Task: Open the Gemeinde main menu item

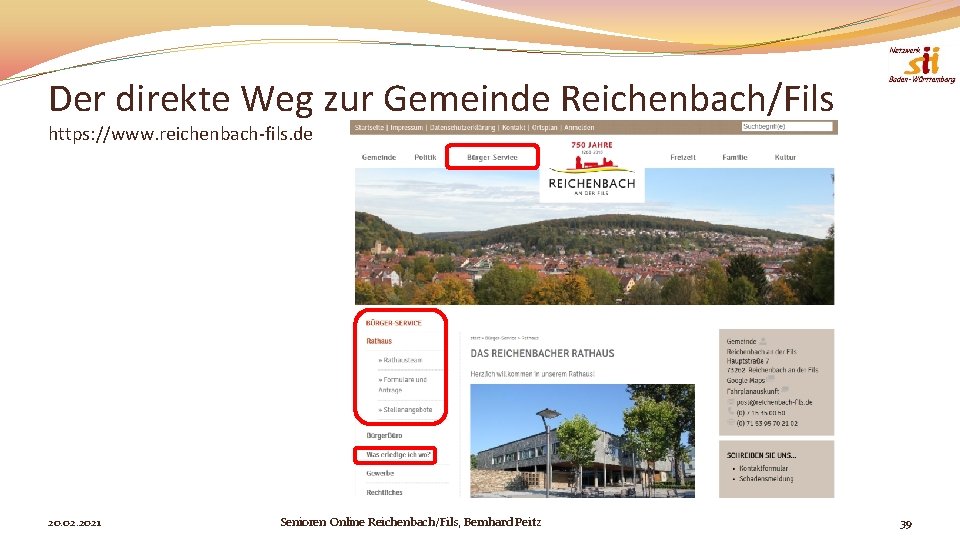Action: tap(378, 157)
